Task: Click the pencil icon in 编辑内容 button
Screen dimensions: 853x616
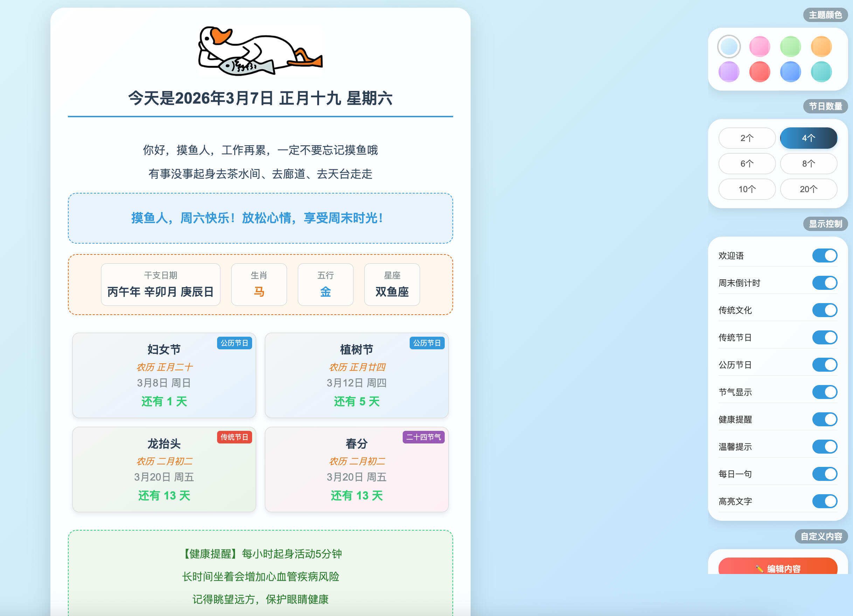Action: pos(760,569)
